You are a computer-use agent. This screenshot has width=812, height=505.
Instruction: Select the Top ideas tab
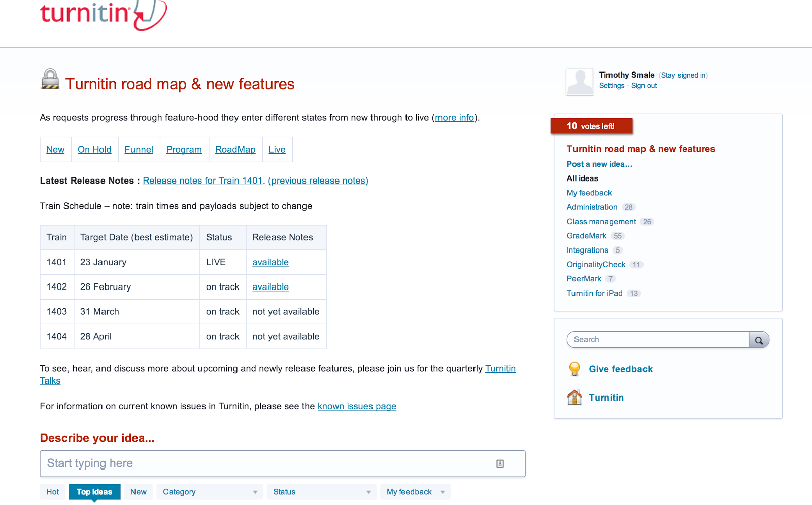click(x=94, y=492)
